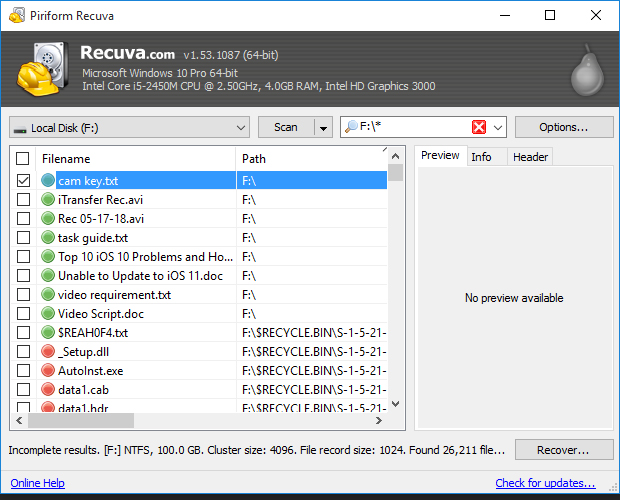Click the Piriform pear logo
Screen dimensions: 620x500
(587, 70)
